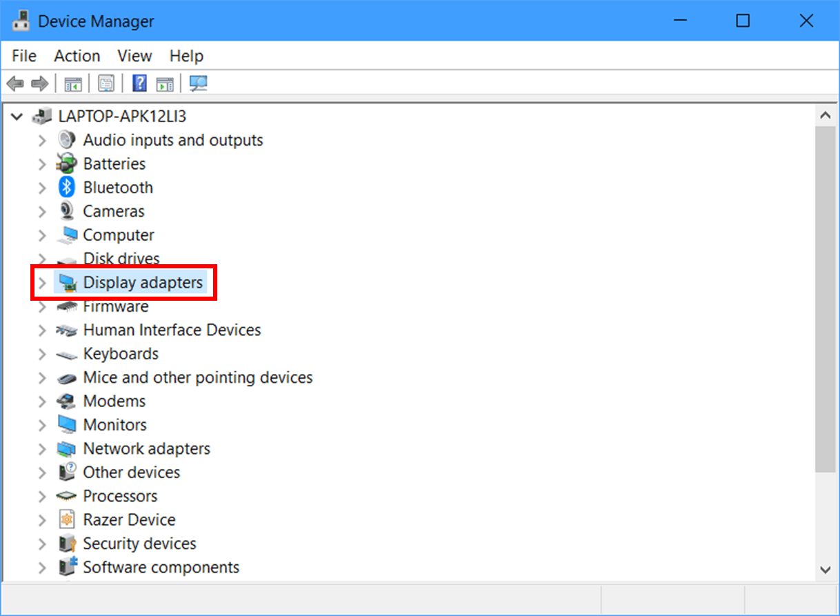Select the Bluetooth device icon
The image size is (840, 616).
point(66,187)
